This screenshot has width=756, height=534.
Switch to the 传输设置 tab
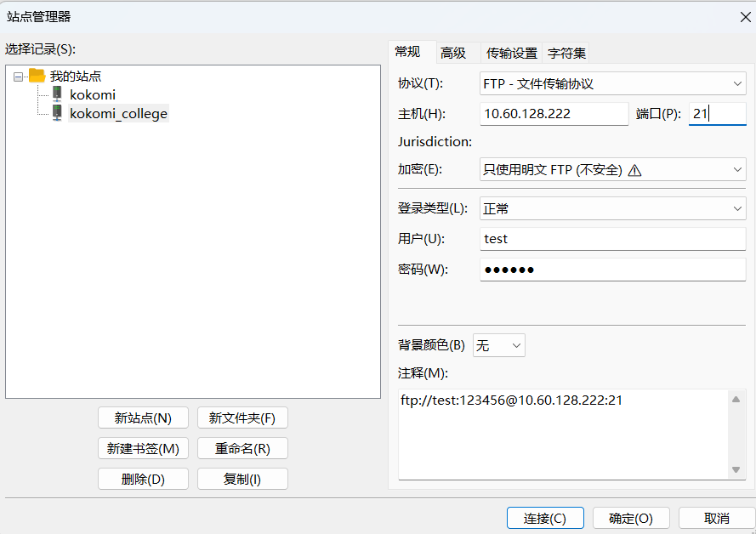pos(512,53)
